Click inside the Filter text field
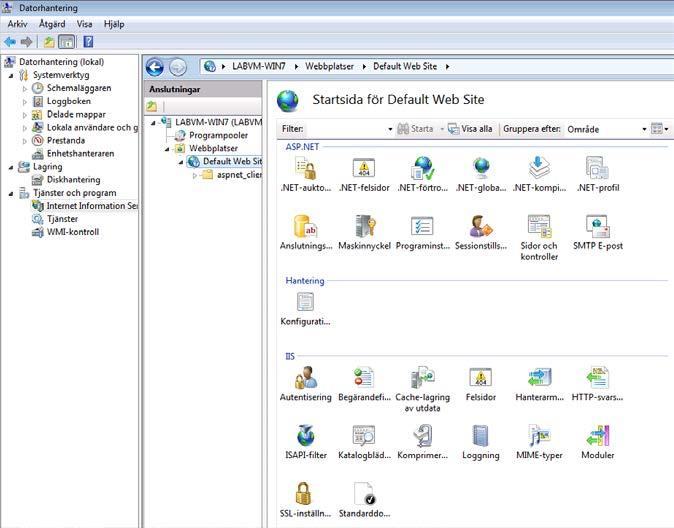This screenshot has width=674, height=528. (x=346, y=129)
